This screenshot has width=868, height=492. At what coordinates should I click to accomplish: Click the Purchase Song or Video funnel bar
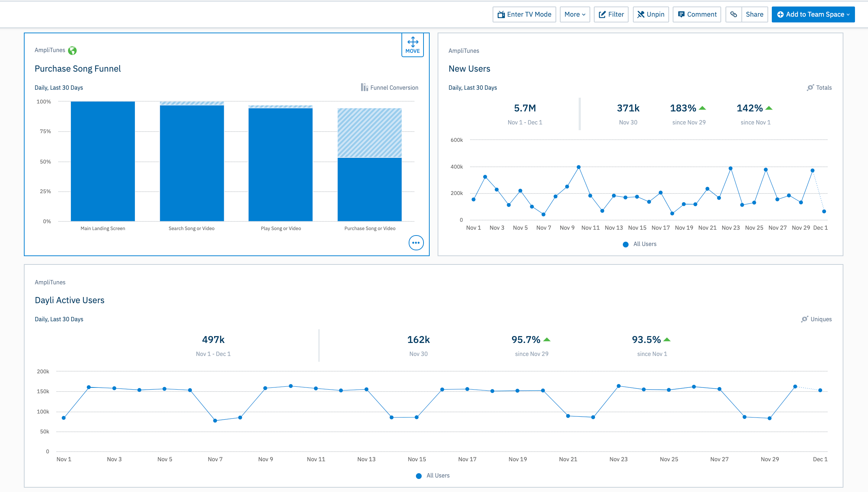point(369,189)
